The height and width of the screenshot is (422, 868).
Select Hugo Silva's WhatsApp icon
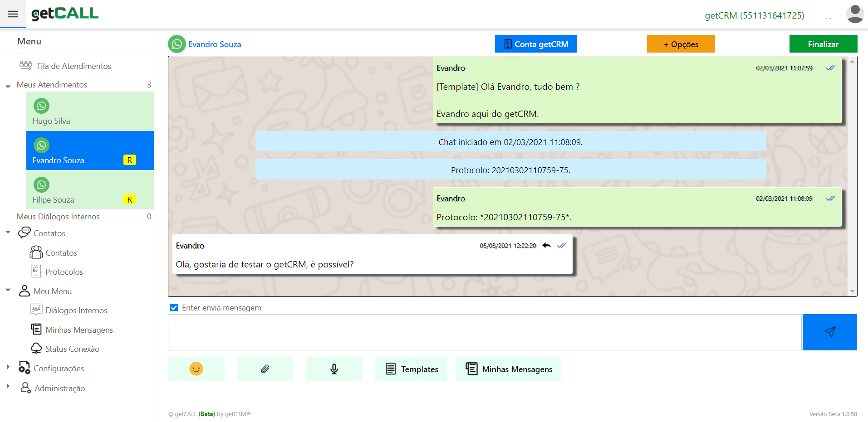[x=41, y=106]
